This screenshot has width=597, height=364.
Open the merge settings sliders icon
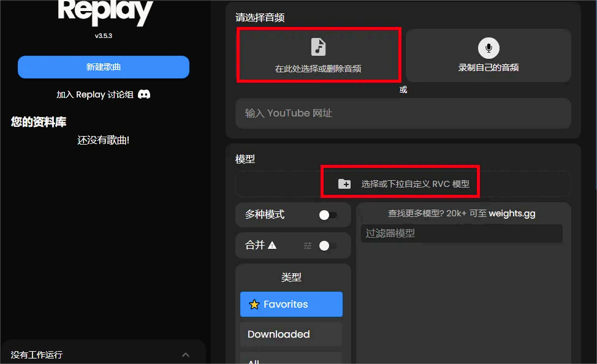click(x=308, y=246)
